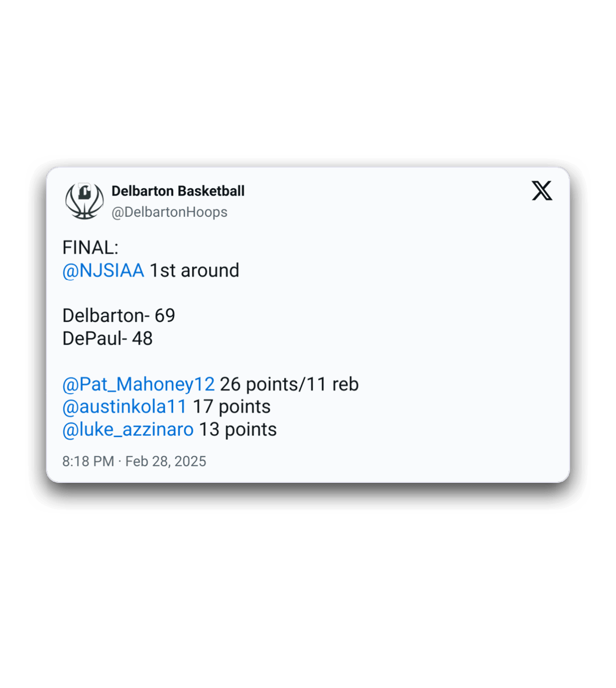The width and height of the screenshot is (616, 688).
Task: Visit the @austinkola11 profile mention
Action: click(124, 407)
